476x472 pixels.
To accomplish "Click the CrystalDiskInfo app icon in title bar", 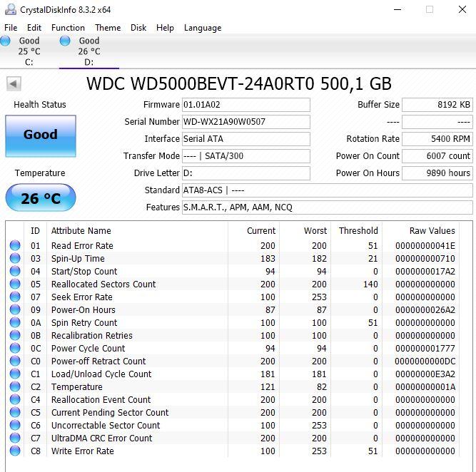I will coord(9,10).
